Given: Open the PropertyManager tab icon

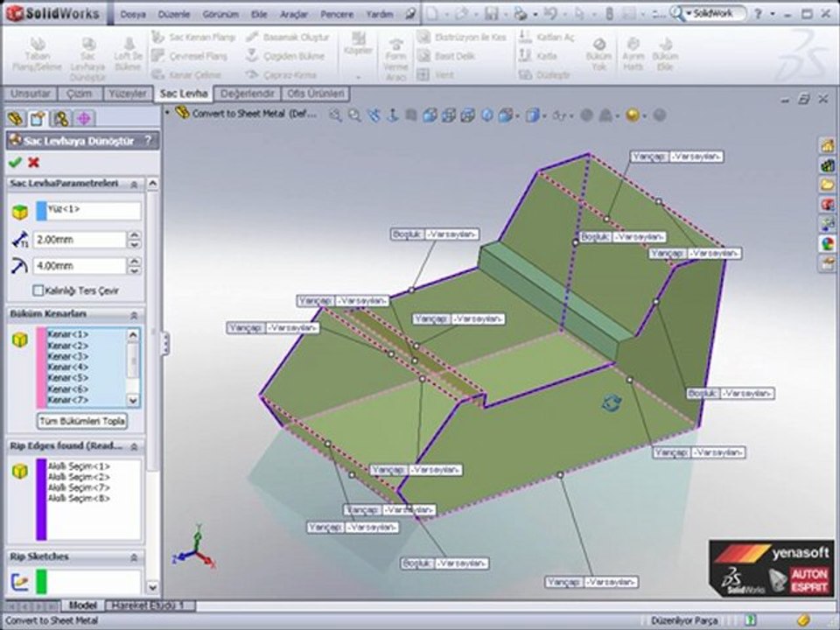Looking at the screenshot, I should [38, 118].
